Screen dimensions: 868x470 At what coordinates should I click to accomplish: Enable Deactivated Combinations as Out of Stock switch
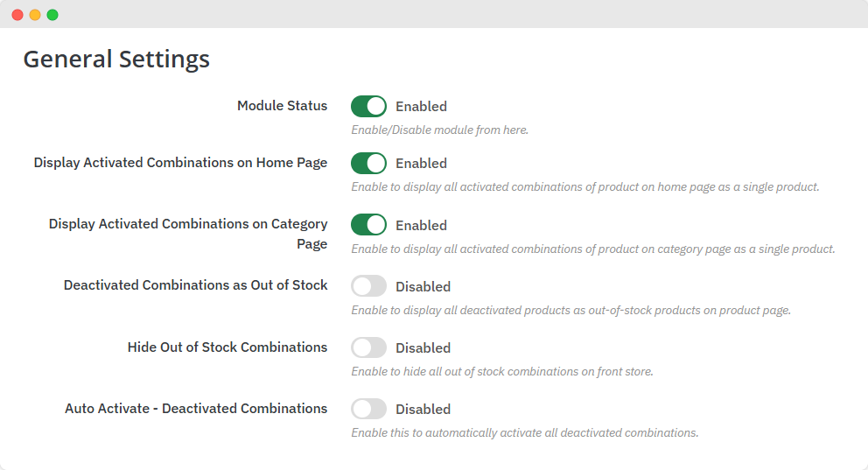368,286
